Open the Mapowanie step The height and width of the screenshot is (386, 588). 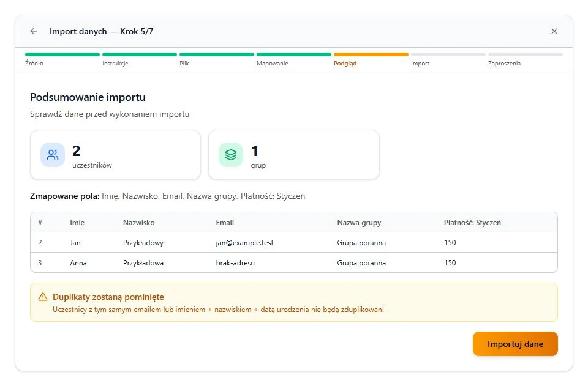coord(294,59)
